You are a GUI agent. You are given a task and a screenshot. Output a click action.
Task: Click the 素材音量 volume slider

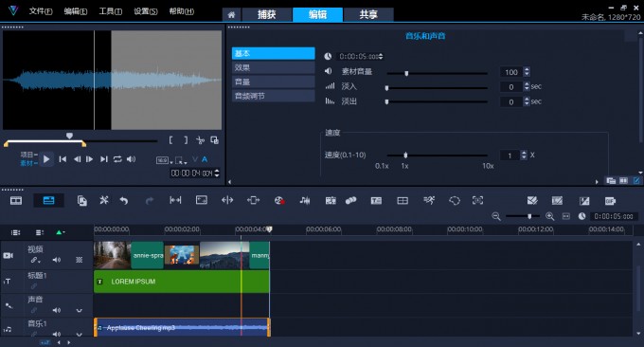point(437,73)
